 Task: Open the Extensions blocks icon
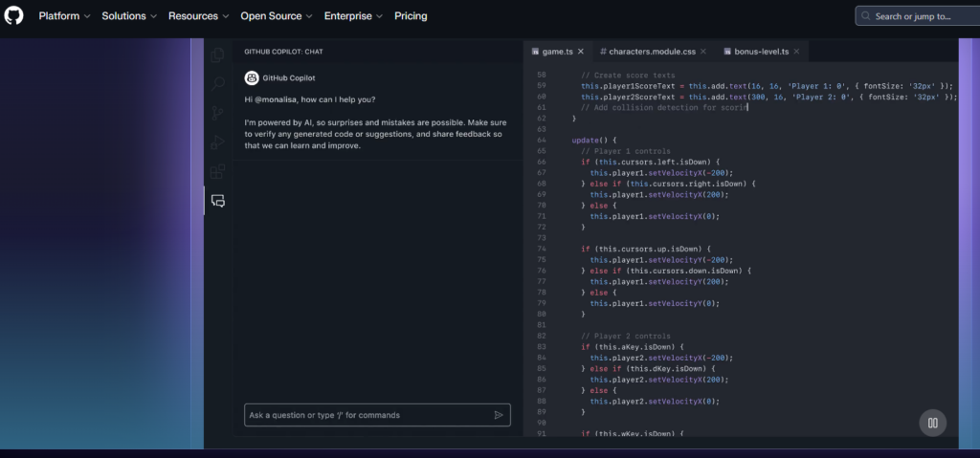point(217,172)
